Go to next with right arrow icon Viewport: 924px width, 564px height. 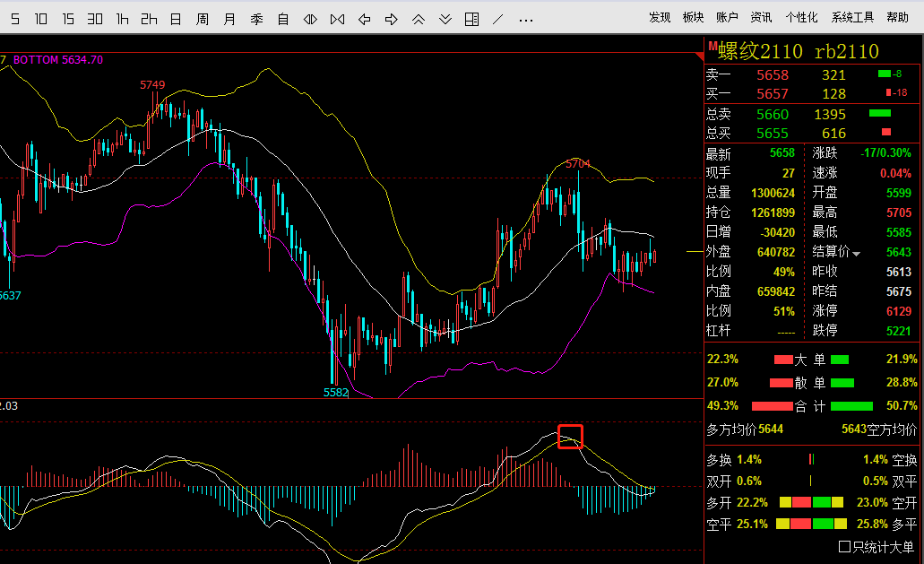point(392,20)
